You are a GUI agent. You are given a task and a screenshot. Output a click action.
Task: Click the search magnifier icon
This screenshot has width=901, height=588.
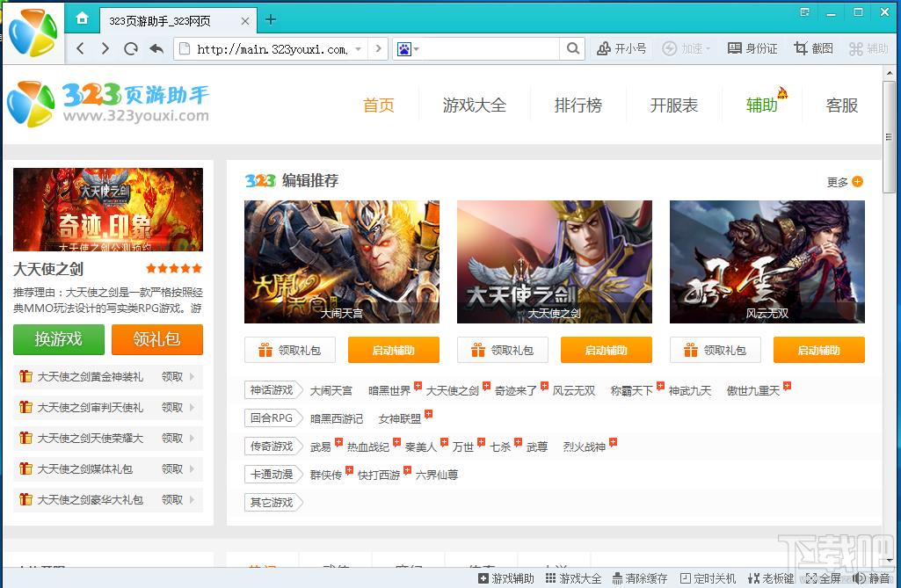coord(573,49)
